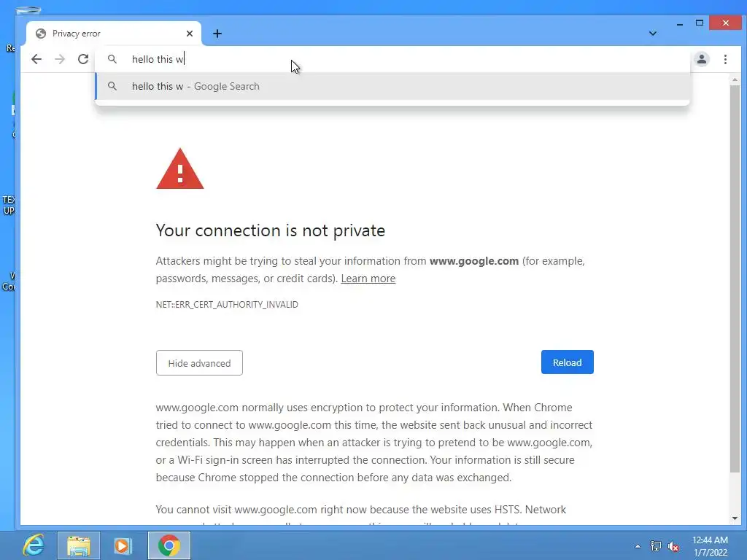The height and width of the screenshot is (560, 747).
Task: Click the Hide advanced button
Action: pos(199,363)
